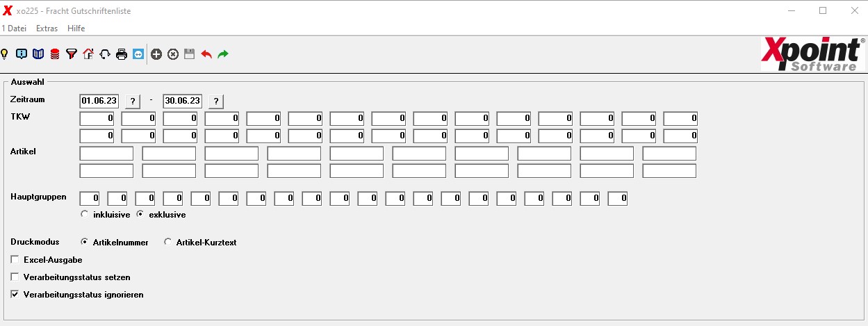Click the end date field 30.06.23
The height and width of the screenshot is (326, 868).
[x=183, y=101]
